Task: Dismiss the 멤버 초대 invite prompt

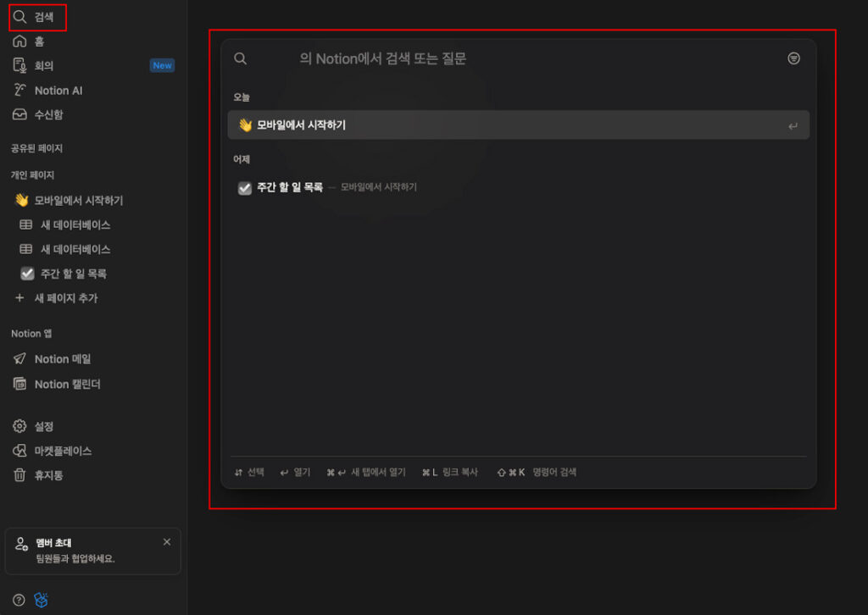Action: tap(167, 541)
